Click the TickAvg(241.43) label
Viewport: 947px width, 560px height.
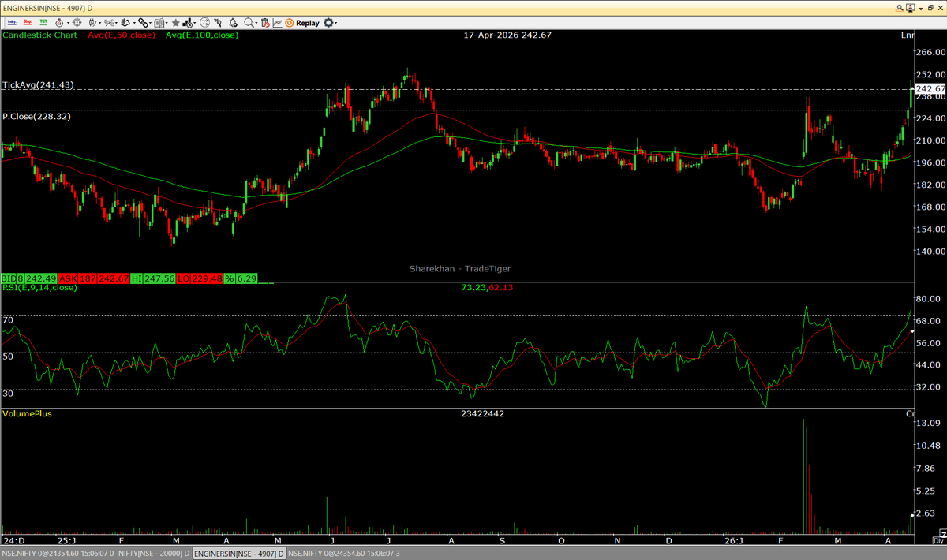38,84
